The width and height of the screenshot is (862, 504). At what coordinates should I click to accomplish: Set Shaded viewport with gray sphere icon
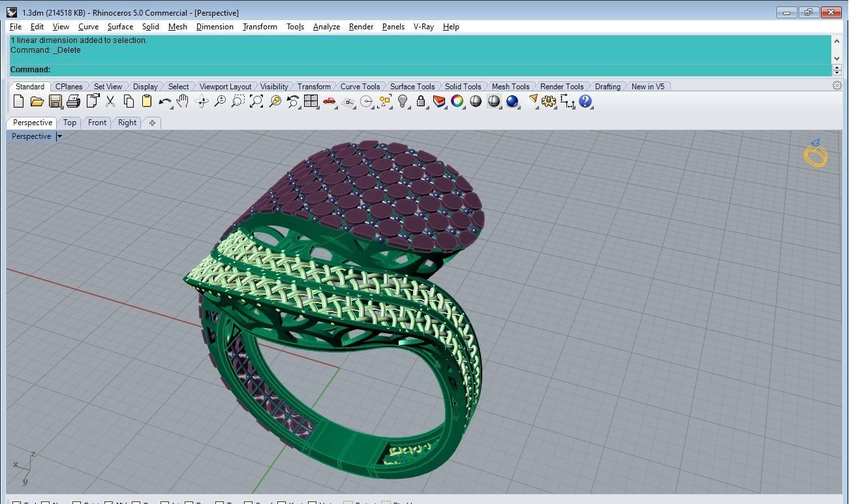pos(476,101)
